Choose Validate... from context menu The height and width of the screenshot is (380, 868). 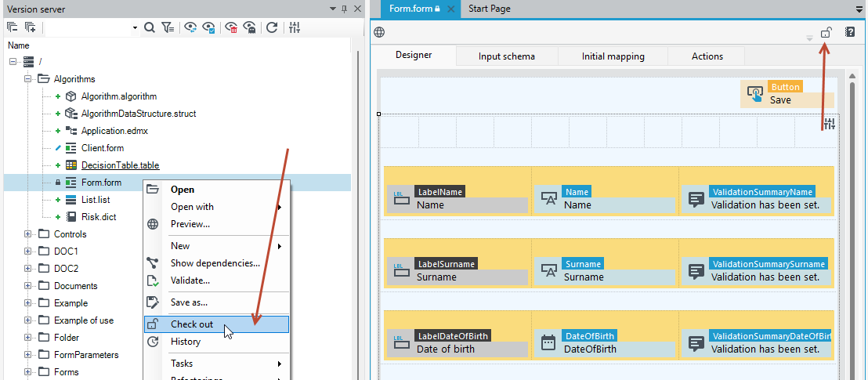(x=216, y=280)
